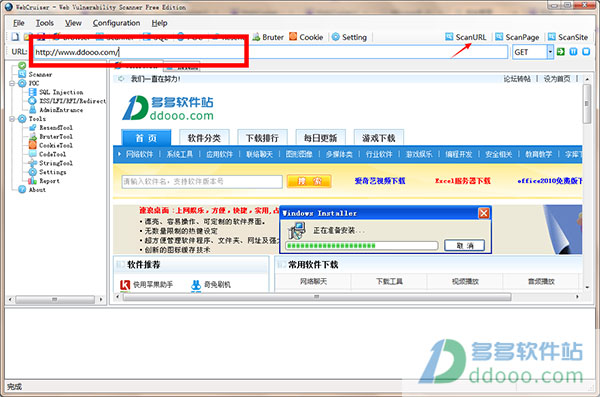
Task: Click the StringTool icon in tree
Action: tap(33, 163)
